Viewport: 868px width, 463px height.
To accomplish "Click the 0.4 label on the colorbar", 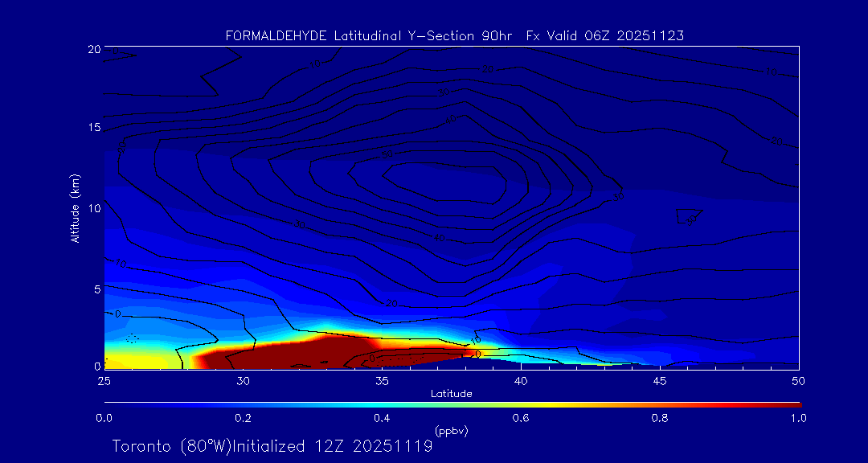I will point(382,418).
